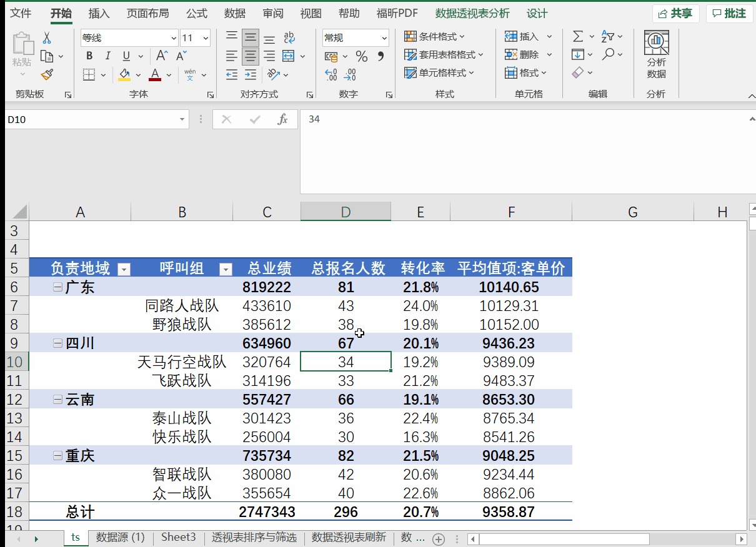Click the Fill down icon
The image size is (756, 547).
tap(578, 55)
